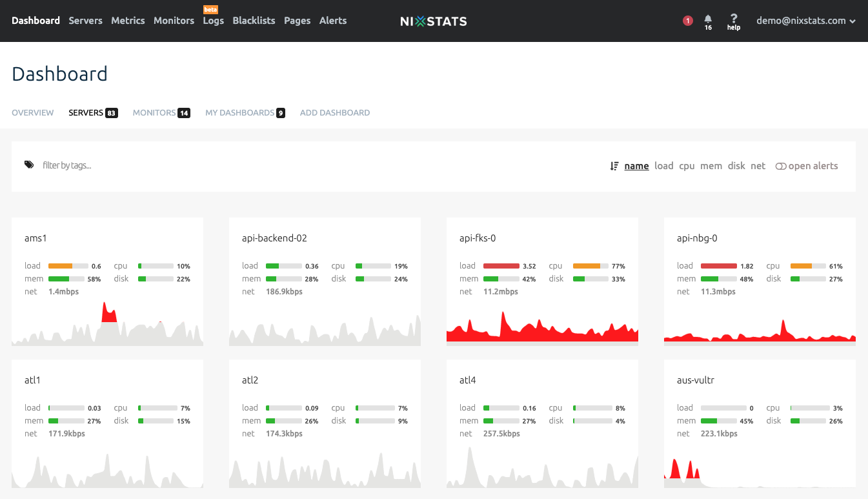Expand the demo@nixstats.com account menu
Screen dimensions: 868x499
click(805, 21)
